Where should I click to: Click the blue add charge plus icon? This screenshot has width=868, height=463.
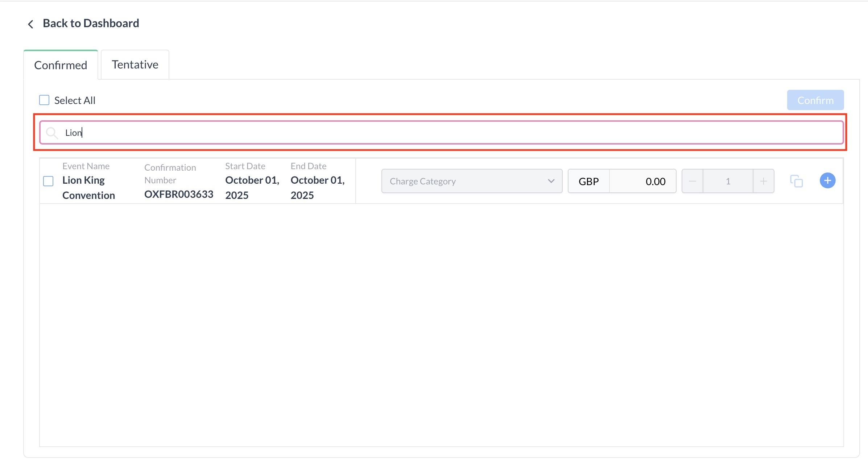coord(827,181)
